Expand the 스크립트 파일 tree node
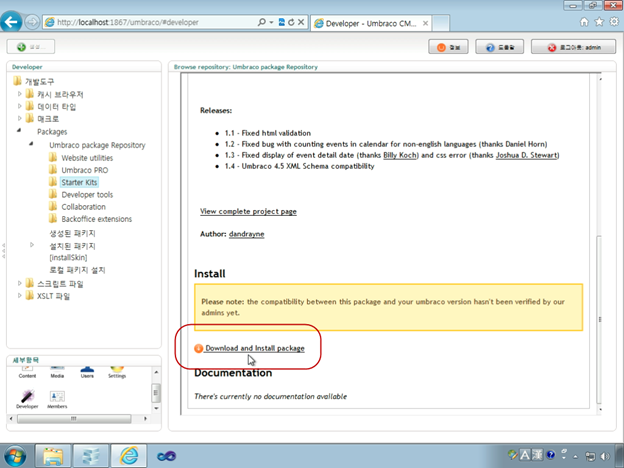The height and width of the screenshot is (468, 624). (20, 283)
